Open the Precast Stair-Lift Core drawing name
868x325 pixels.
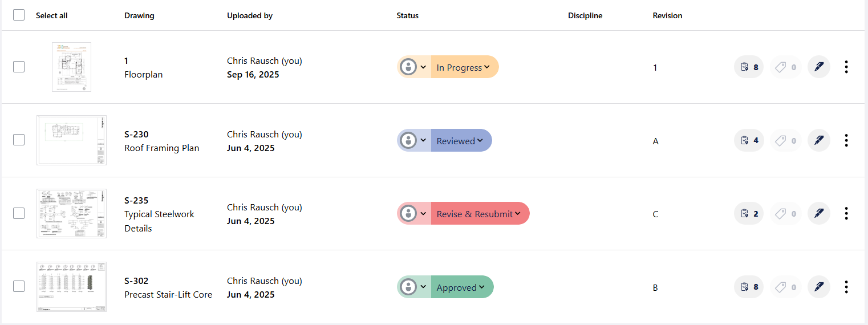tap(168, 295)
